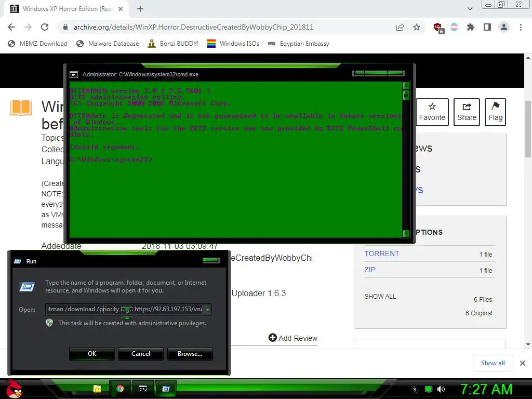
Task: Open the network tray icon
Action: 429,390
